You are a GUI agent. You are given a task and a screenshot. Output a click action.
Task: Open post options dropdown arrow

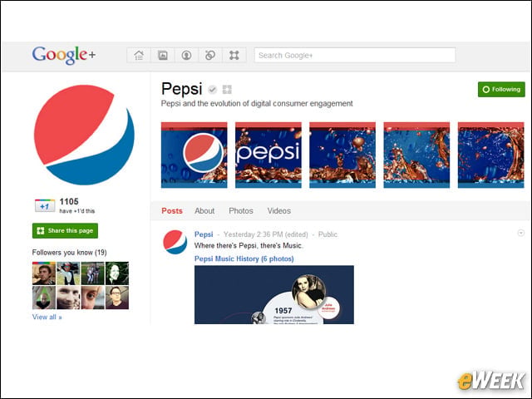pos(521,233)
